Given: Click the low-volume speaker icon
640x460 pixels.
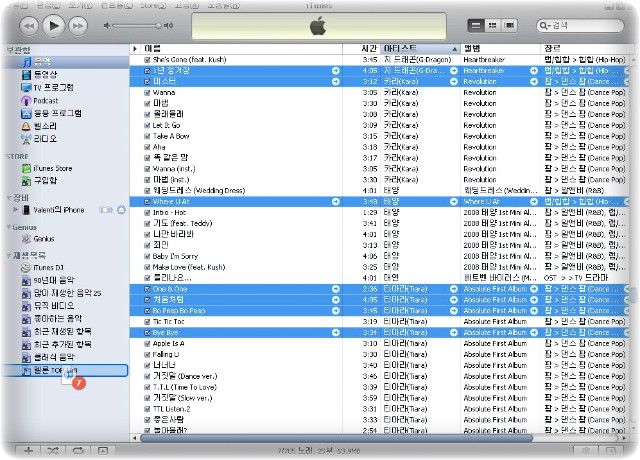Looking at the screenshot, I should click(x=107, y=26).
